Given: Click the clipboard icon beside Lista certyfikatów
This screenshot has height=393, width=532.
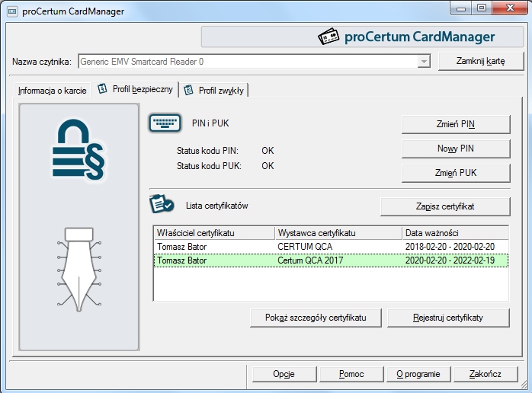Looking at the screenshot, I should pos(162,204).
